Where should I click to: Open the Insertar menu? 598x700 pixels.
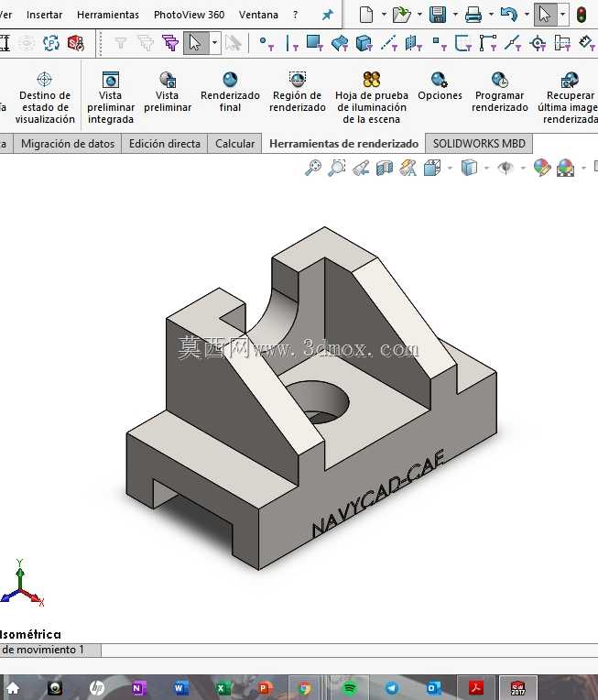[x=44, y=15]
